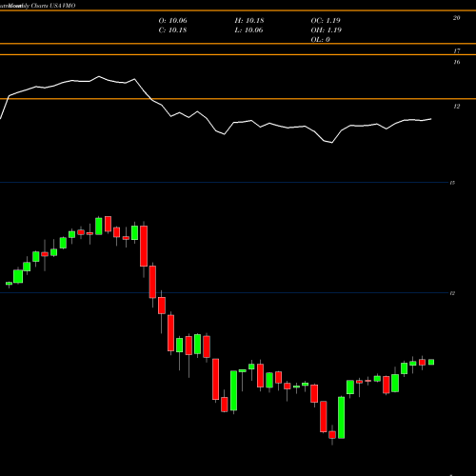The width and height of the screenshot is (476, 476).
Task: Select the "O: 10.06" open value
Action: (173, 21)
